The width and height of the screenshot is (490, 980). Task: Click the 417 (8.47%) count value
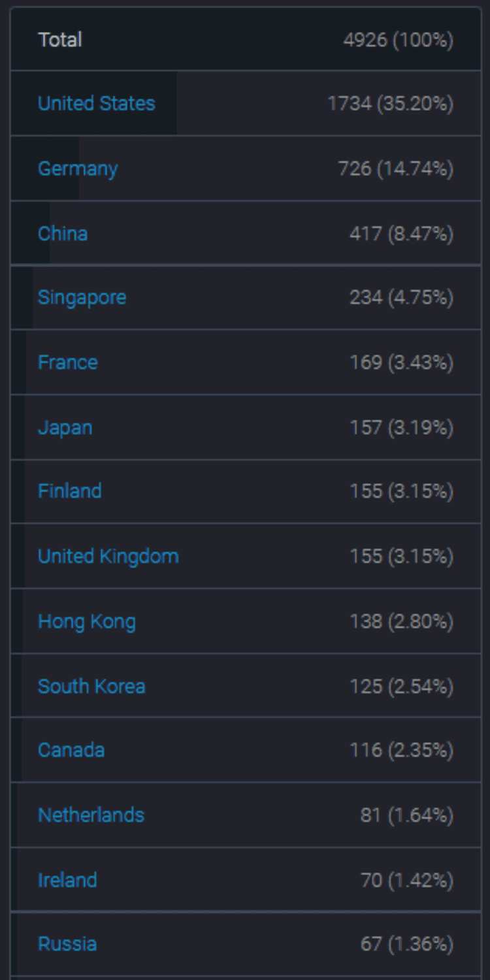[x=401, y=233]
